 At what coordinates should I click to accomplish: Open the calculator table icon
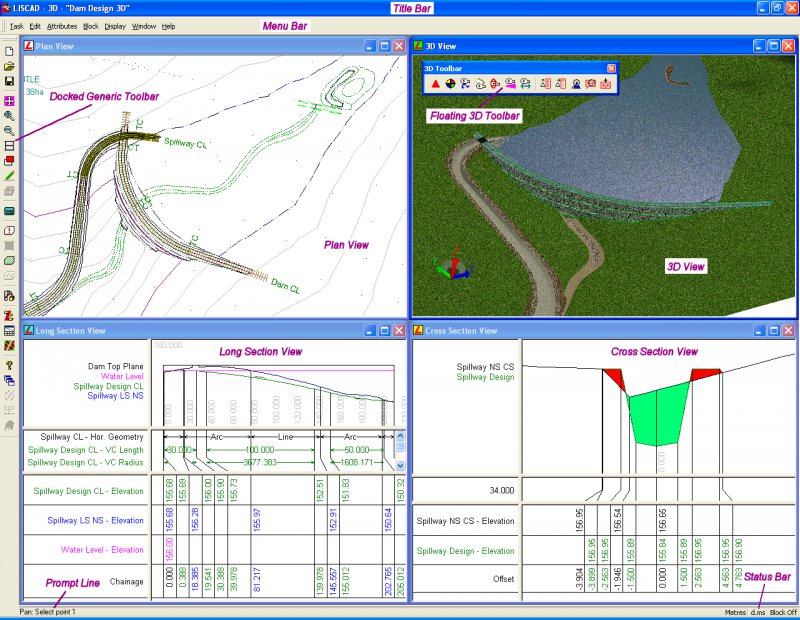click(9, 331)
